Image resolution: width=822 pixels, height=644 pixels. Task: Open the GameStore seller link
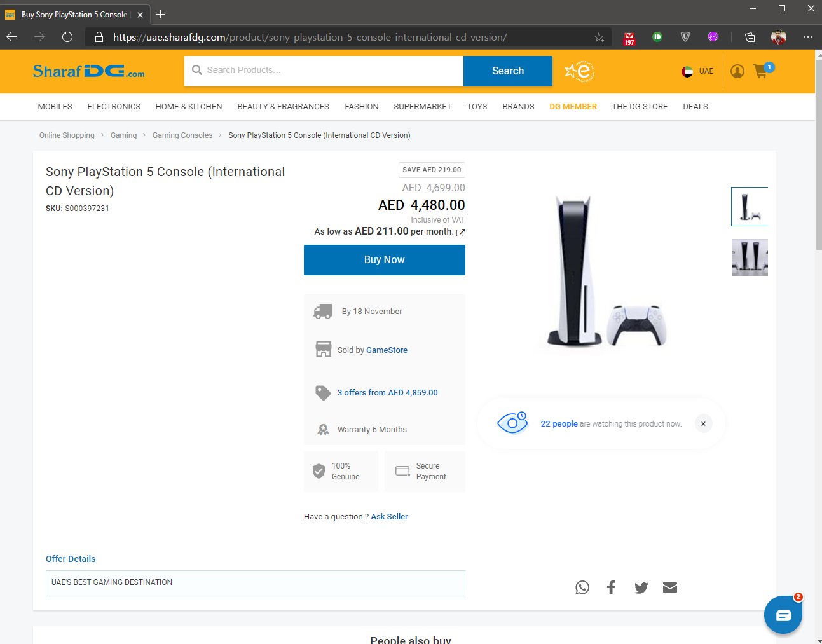(x=387, y=350)
